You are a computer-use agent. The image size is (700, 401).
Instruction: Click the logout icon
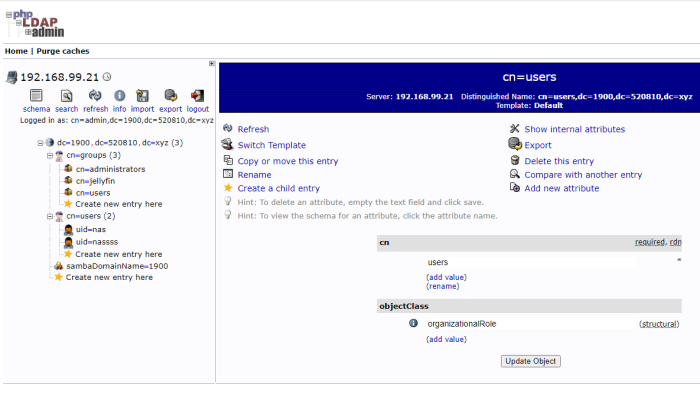(197, 96)
